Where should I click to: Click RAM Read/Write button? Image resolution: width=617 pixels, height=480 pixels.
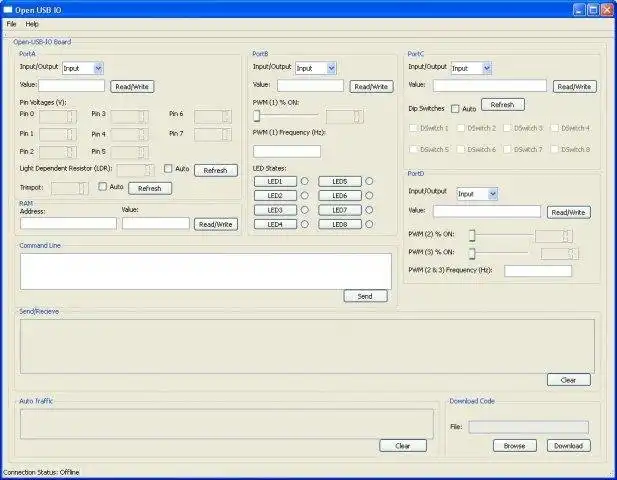pos(216,224)
